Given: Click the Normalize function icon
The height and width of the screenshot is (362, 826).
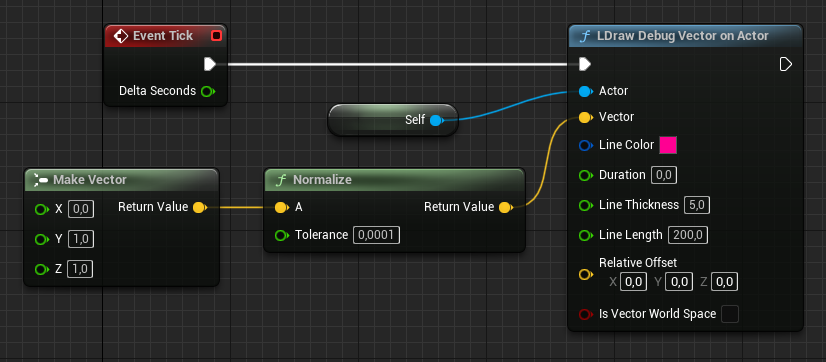Looking at the screenshot, I should coord(282,180).
